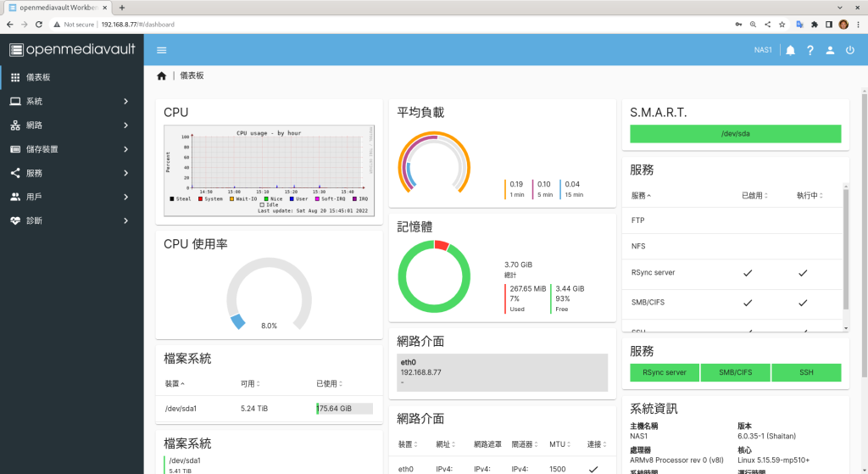Image resolution: width=868 pixels, height=474 pixels.
Task: Expand the 系統 sidebar menu
Action: click(x=71, y=102)
